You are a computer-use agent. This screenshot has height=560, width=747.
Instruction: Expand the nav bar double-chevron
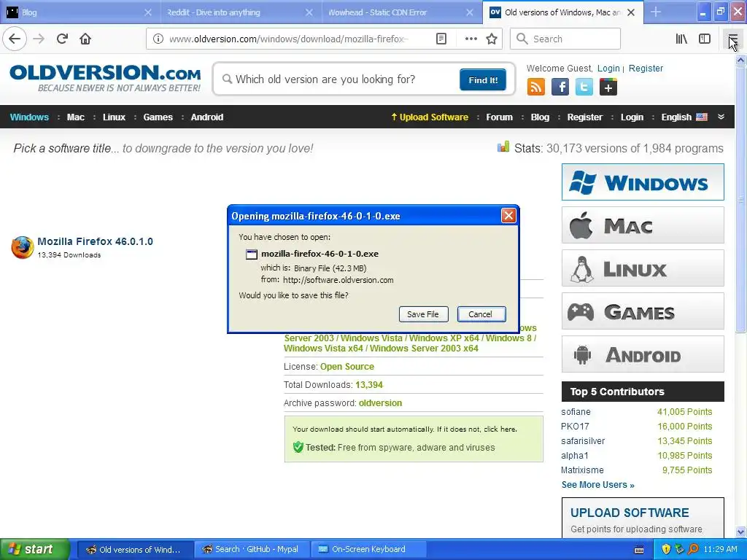[x=721, y=117]
